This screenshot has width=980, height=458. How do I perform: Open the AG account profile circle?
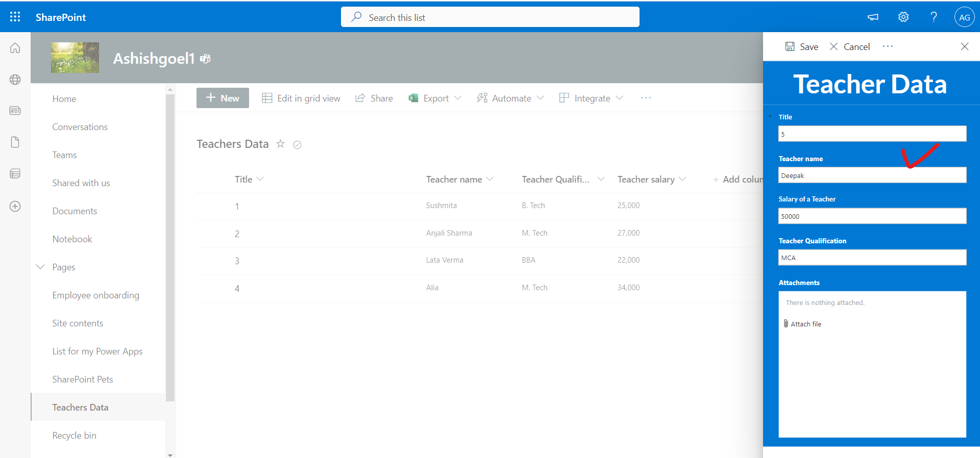[x=964, y=17]
